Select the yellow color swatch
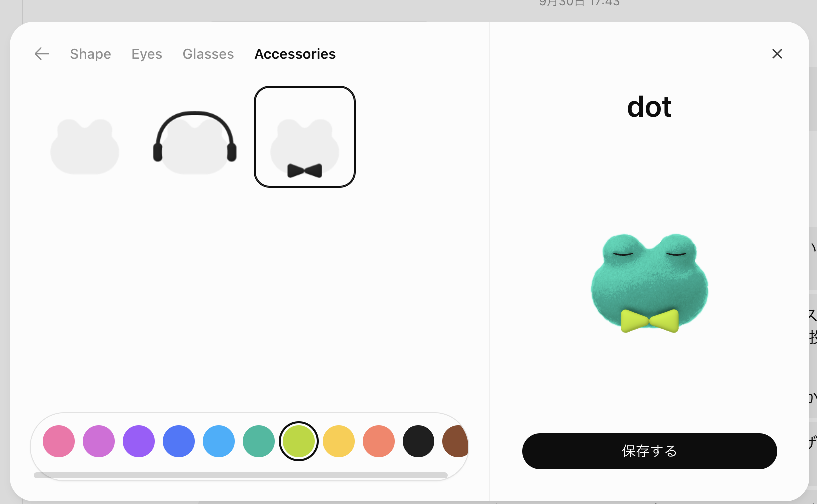Viewport: 817px width, 504px height. [339, 441]
